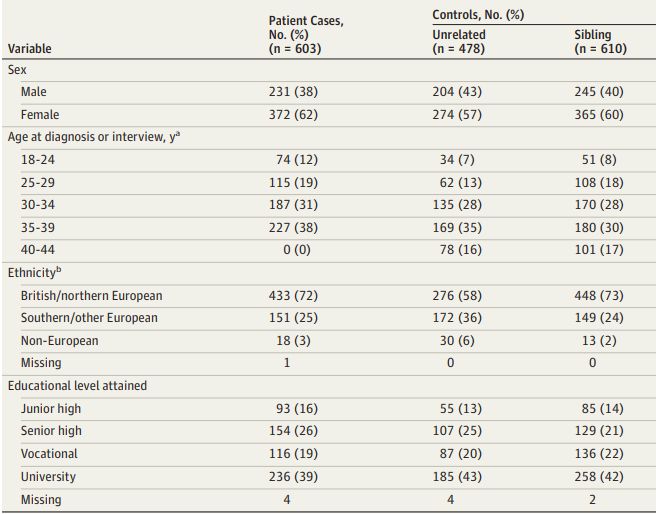Select the "Junior high" row label

pyautogui.click(x=51, y=409)
